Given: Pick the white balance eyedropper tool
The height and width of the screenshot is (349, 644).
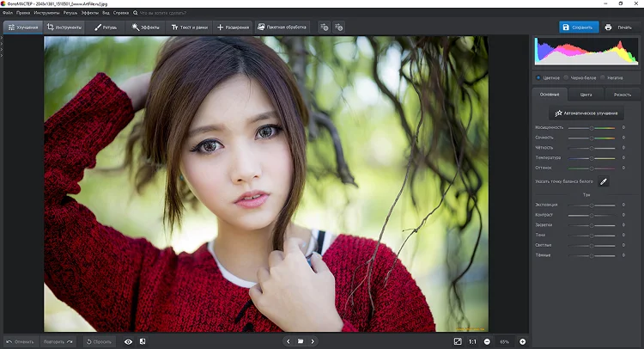Looking at the screenshot, I should tap(604, 181).
